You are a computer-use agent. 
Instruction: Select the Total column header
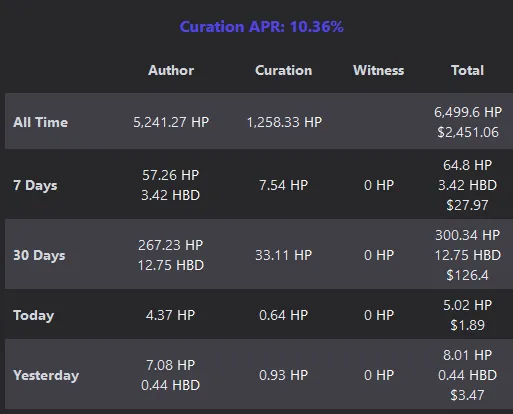pyautogui.click(x=467, y=70)
